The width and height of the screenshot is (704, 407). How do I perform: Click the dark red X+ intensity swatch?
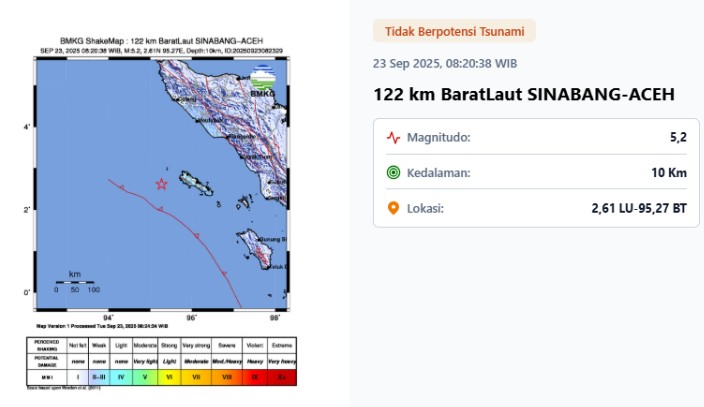pyautogui.click(x=287, y=377)
